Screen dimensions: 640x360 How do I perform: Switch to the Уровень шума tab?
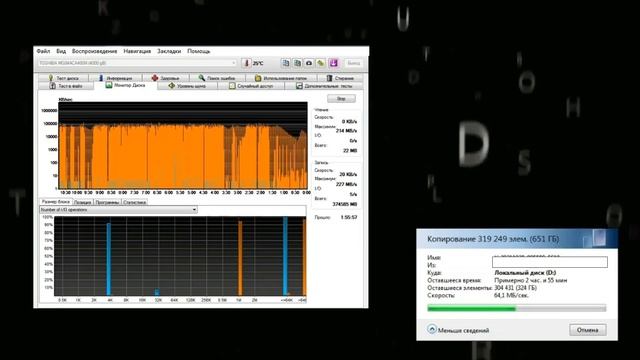pyautogui.click(x=187, y=86)
